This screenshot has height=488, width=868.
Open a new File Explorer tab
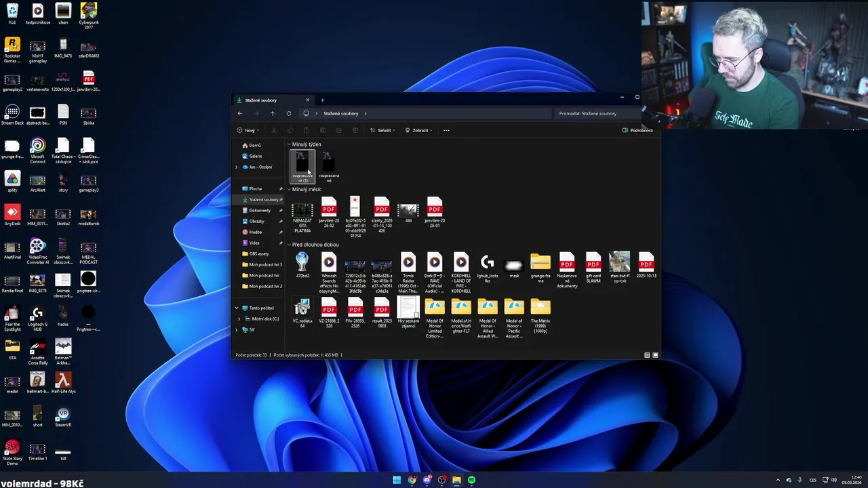click(x=322, y=100)
